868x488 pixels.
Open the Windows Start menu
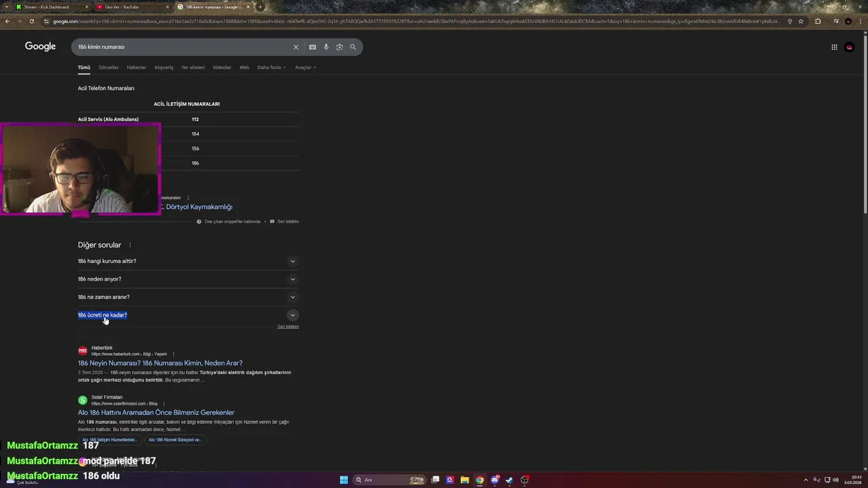[x=344, y=480]
